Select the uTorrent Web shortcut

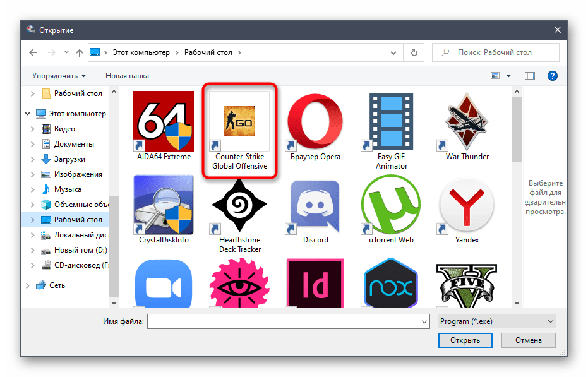391,205
